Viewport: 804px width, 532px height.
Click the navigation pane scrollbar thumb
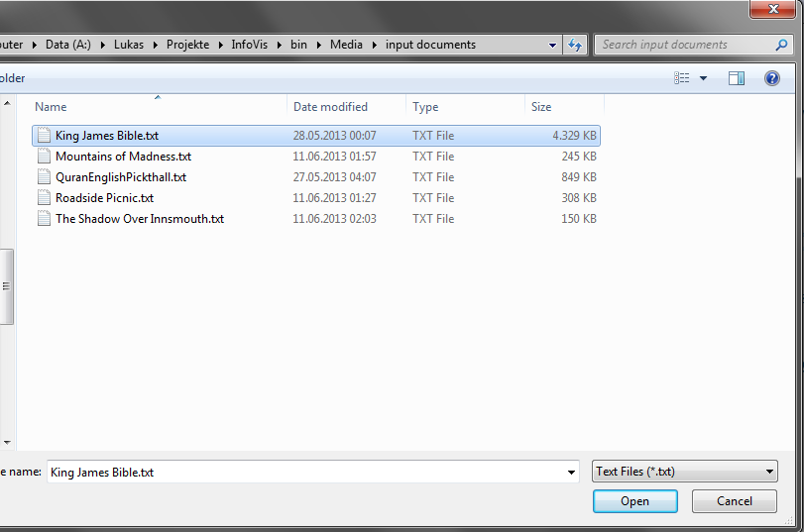(x=7, y=286)
